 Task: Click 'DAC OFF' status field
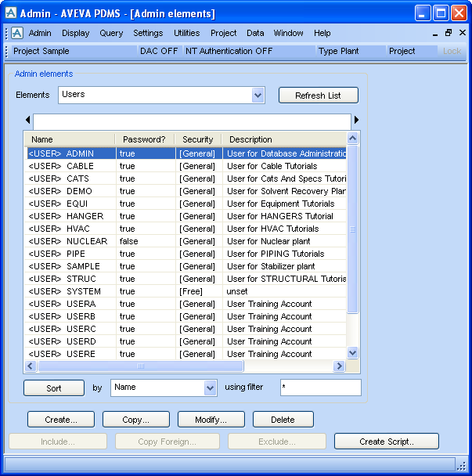click(x=160, y=51)
